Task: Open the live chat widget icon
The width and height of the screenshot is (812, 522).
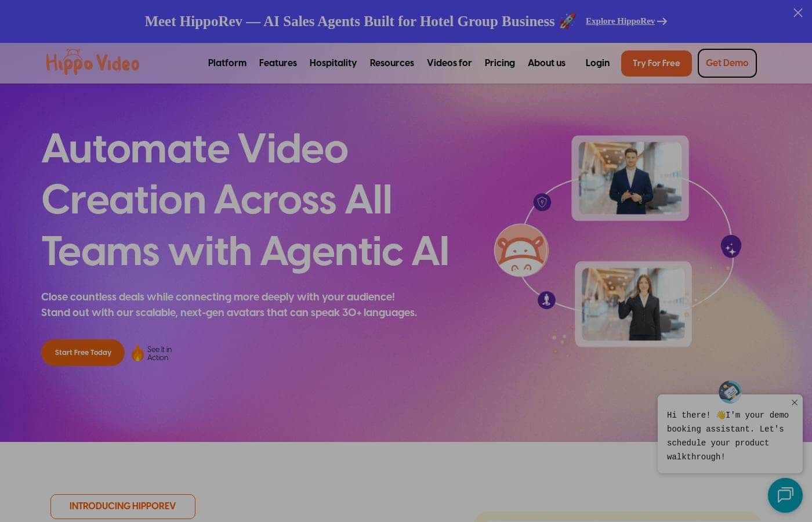Action: 785,495
